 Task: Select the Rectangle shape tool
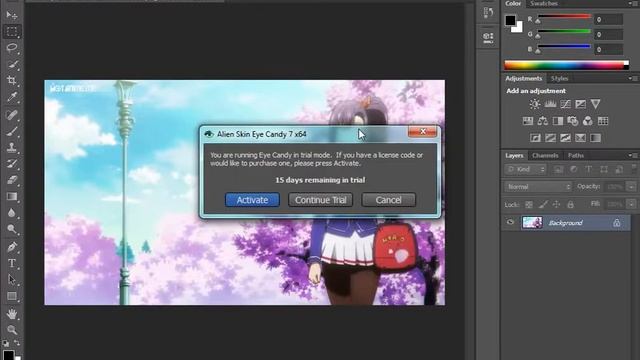pyautogui.click(x=12, y=296)
